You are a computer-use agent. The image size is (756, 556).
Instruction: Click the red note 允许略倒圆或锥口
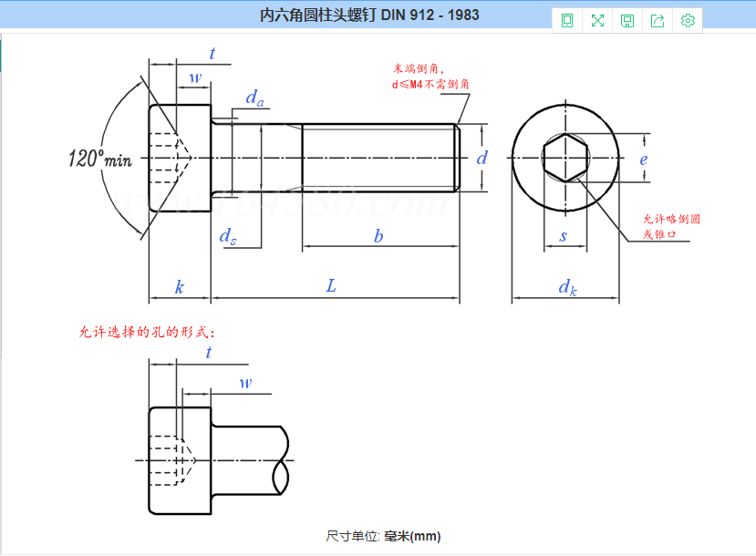pyautogui.click(x=671, y=227)
